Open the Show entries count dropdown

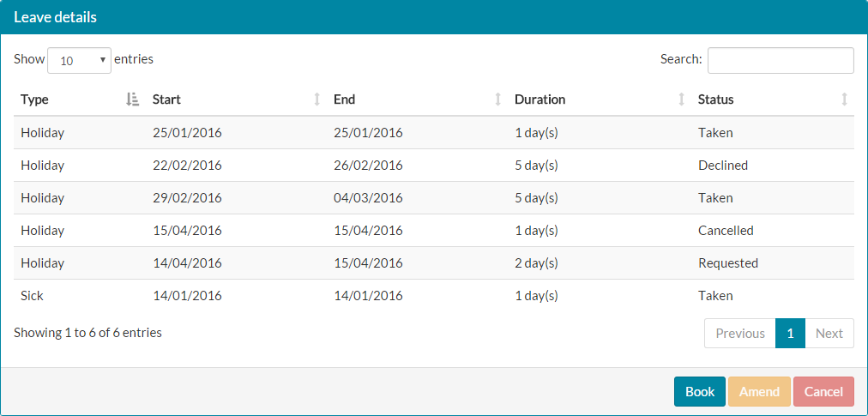79,60
